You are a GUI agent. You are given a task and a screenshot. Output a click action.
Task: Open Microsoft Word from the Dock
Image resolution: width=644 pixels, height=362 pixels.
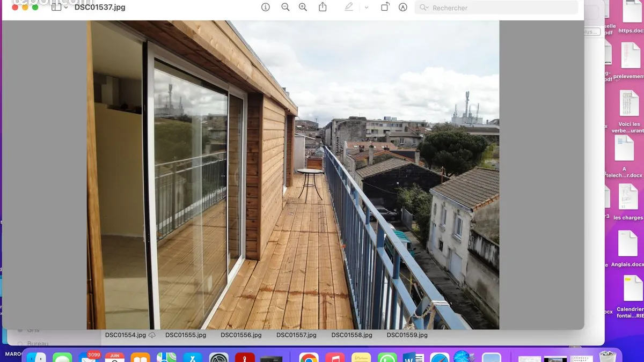pos(413,358)
